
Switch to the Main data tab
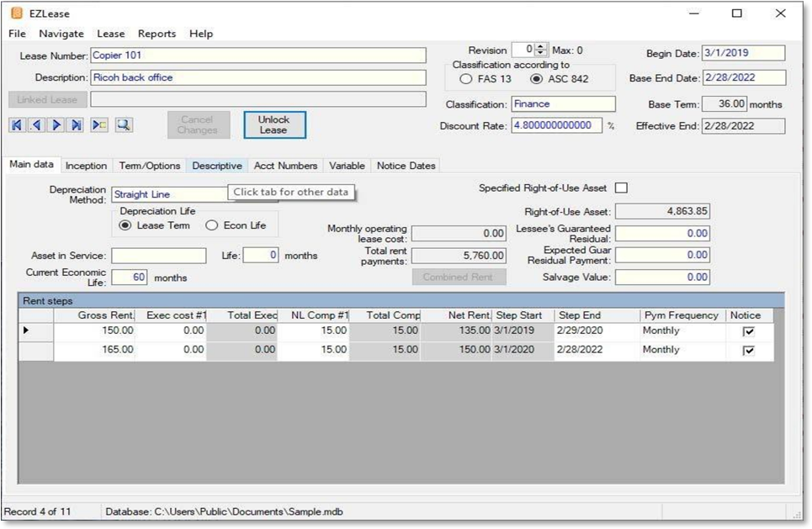(x=32, y=165)
